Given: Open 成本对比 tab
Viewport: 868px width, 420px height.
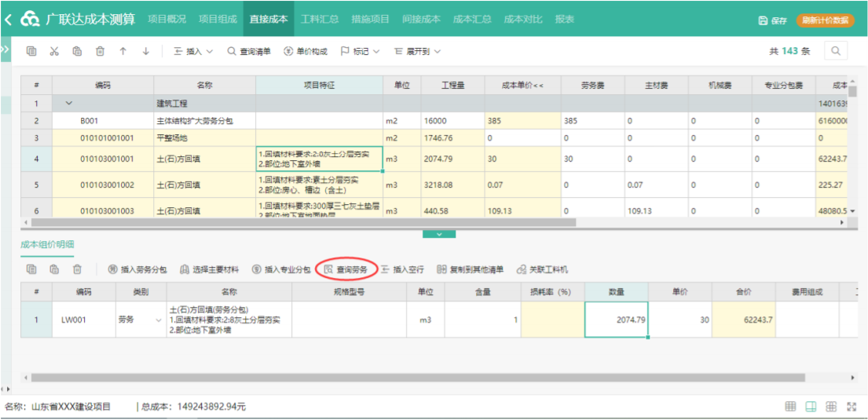Looking at the screenshot, I should 522,20.
